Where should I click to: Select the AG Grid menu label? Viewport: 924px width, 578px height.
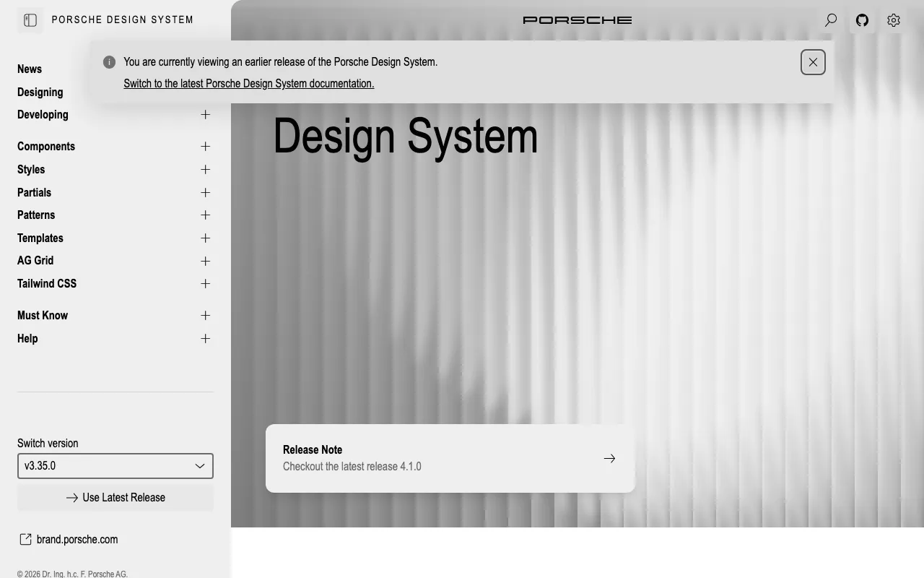click(x=35, y=261)
